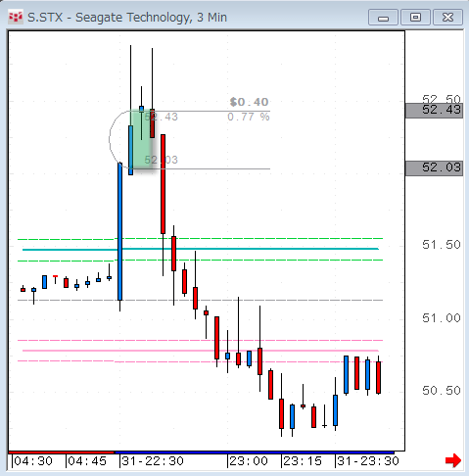The image size is (469, 476).
Task: Close the S.STX chart window
Action: (447, 18)
